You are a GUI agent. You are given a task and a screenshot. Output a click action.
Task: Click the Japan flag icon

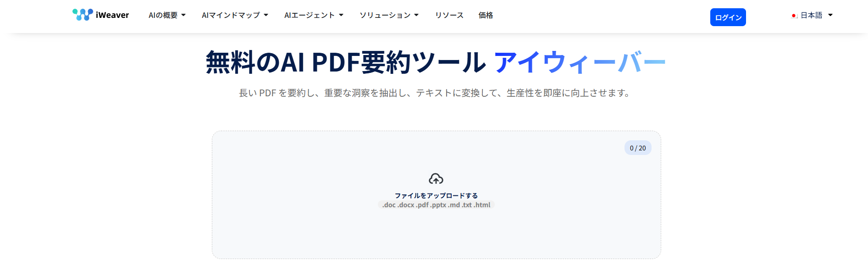click(794, 16)
